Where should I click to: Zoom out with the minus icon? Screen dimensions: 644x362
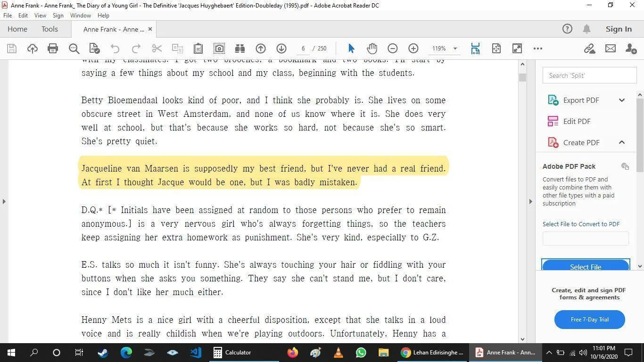click(392, 48)
